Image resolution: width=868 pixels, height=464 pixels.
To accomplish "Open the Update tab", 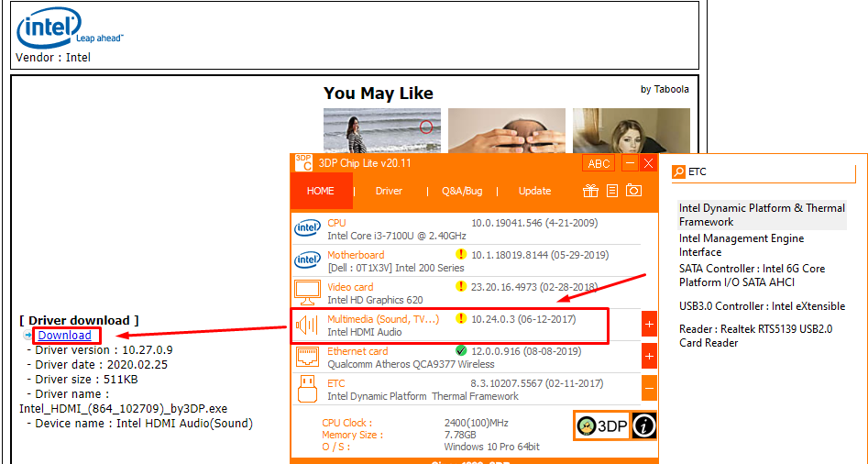I will pyautogui.click(x=534, y=191).
